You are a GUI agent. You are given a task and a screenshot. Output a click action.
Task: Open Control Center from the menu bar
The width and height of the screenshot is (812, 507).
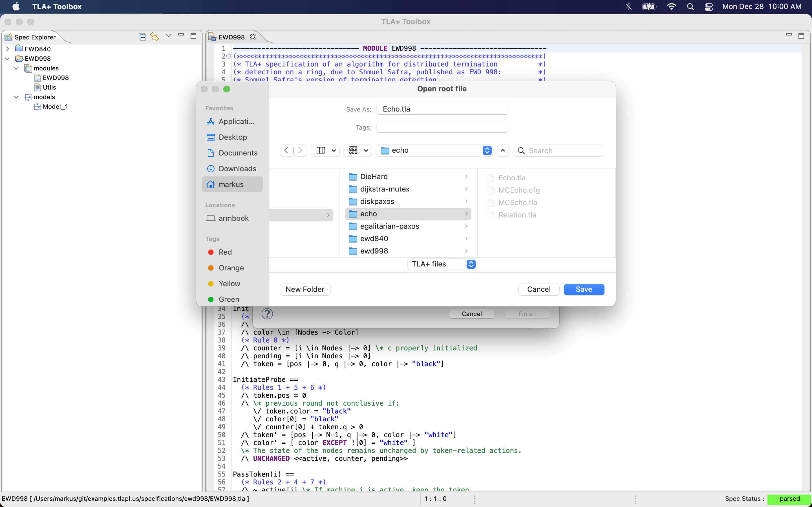point(708,6)
